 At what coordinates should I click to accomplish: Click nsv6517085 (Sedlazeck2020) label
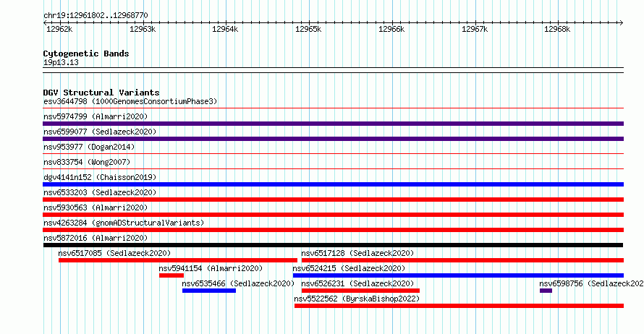pos(114,253)
